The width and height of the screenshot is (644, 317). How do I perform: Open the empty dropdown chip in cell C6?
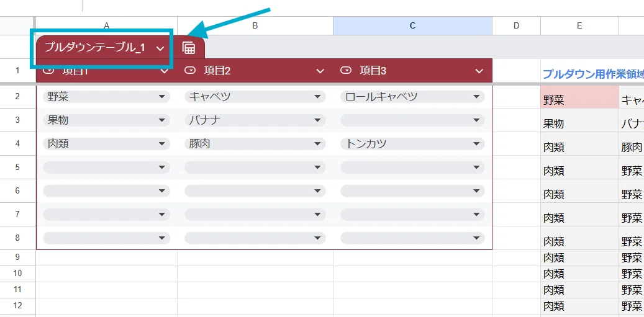412,191
